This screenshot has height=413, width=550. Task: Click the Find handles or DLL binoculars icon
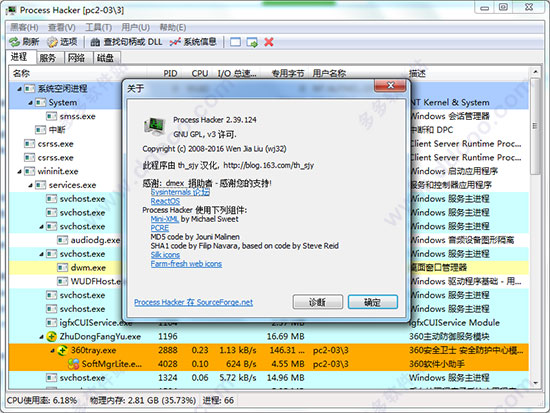click(95, 42)
